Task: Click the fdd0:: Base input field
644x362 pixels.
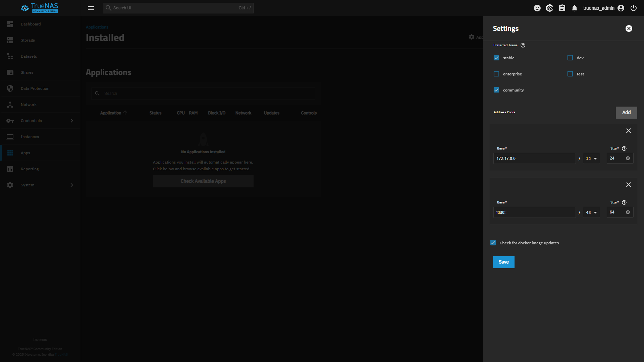Action: 534,213
